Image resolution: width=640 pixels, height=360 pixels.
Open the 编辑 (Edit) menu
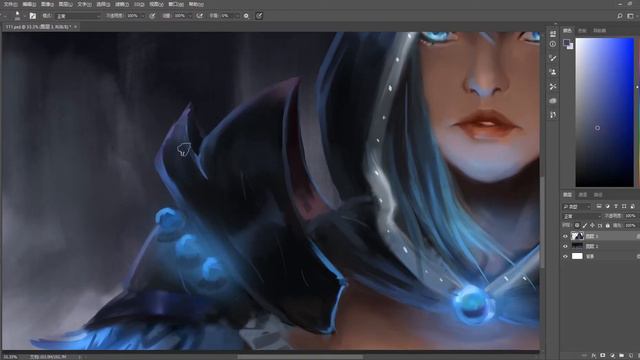[29, 4]
